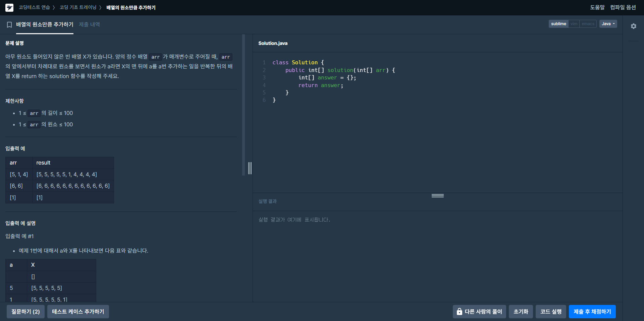This screenshot has width=644, height=321.
Task: Select the horizontal result panel resize handle
Action: click(437, 196)
